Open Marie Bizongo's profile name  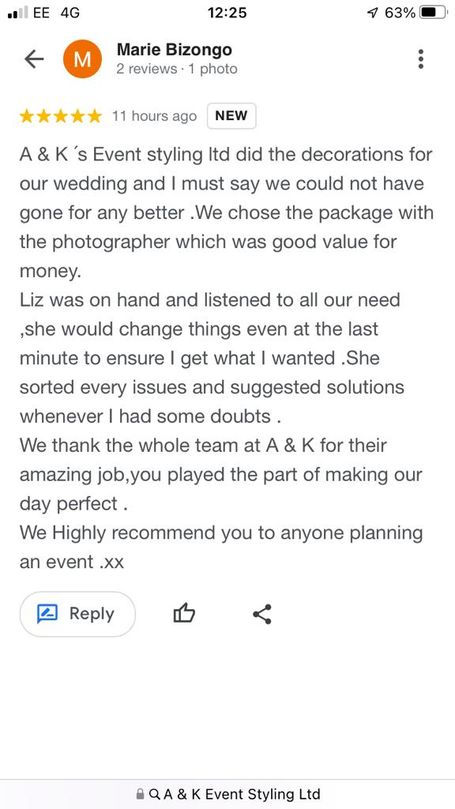point(174,50)
